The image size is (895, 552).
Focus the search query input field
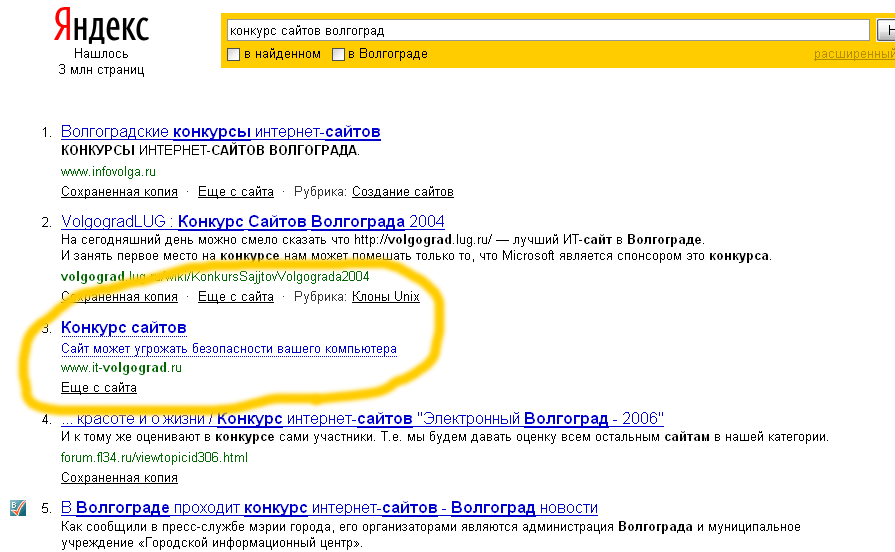548,30
